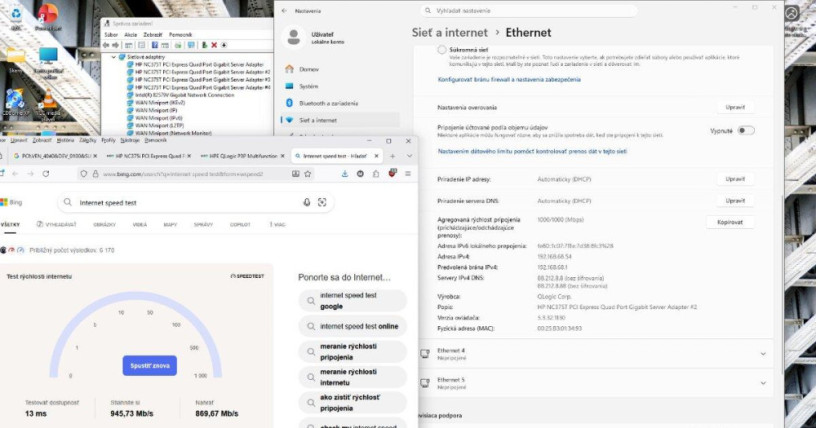Screen dimensions: 816x428
Task: Select the VIDEÁ Bing search tab
Action: (x=140, y=224)
